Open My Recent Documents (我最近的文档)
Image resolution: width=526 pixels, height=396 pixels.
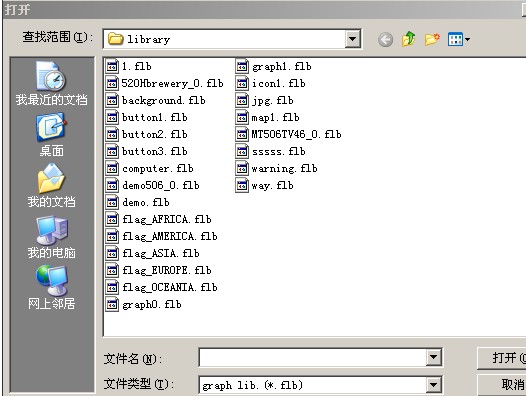tap(51, 84)
